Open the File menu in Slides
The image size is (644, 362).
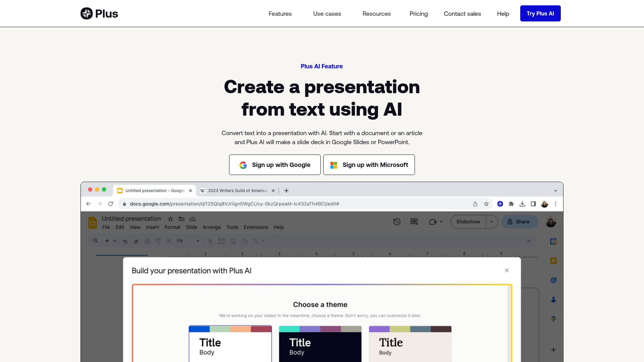click(106, 227)
